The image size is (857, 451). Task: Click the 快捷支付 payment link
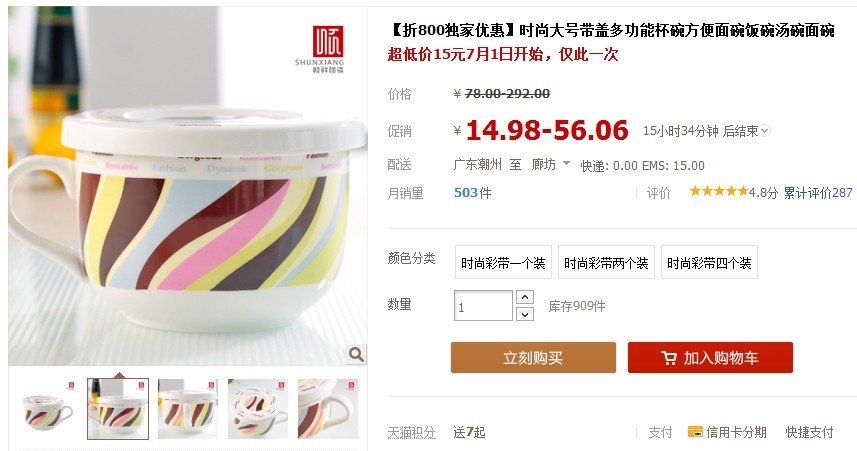click(809, 432)
